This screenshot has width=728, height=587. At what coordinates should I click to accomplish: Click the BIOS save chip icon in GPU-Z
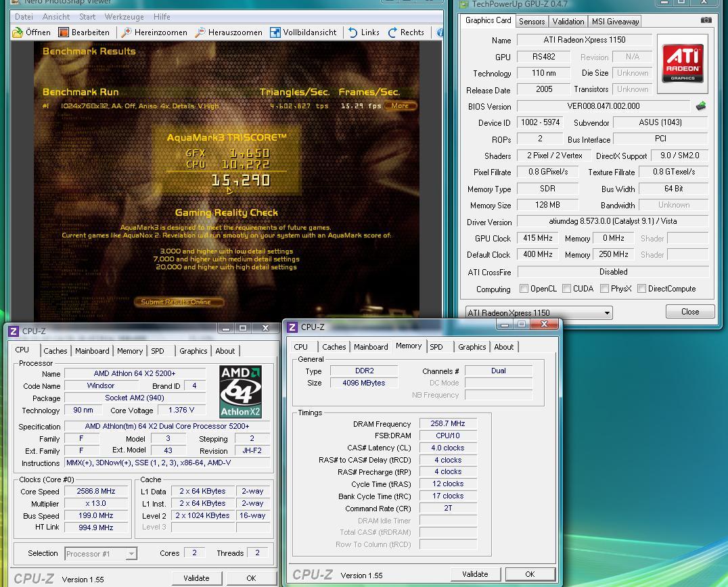701,106
